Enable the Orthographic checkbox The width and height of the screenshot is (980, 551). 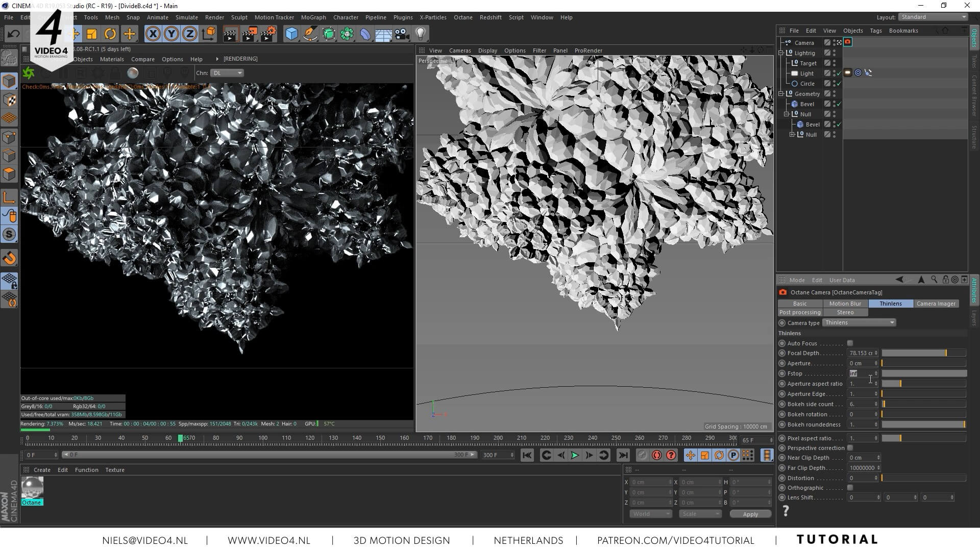pos(850,488)
